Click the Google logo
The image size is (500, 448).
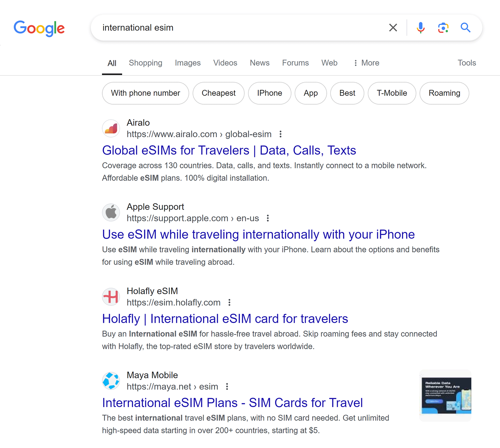(39, 28)
